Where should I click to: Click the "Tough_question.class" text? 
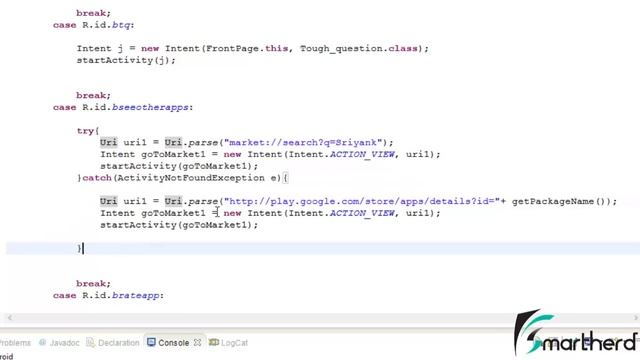[x=359, y=49]
